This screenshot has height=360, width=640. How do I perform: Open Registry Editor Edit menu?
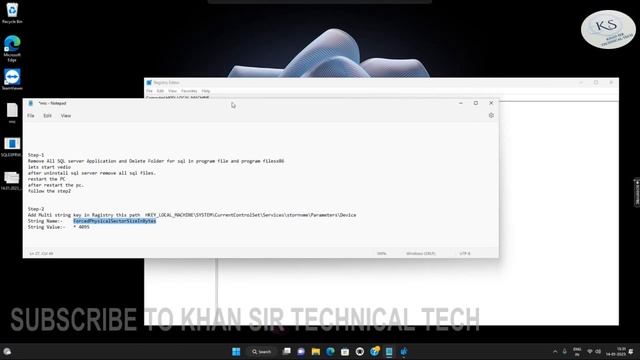click(160, 91)
